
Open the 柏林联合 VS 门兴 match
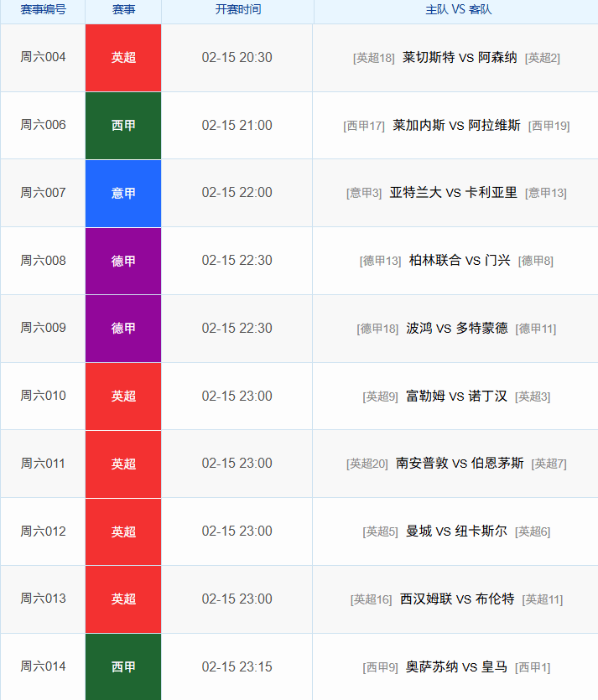pyautogui.click(x=460, y=260)
